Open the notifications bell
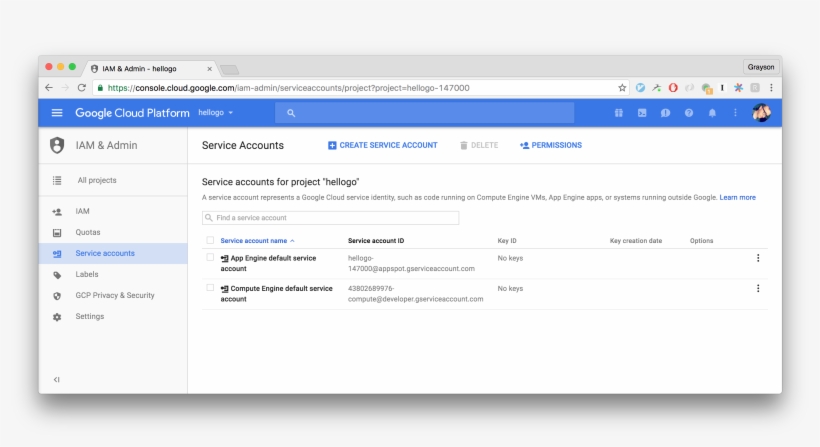Screen dimensions: 820x447 (712, 113)
